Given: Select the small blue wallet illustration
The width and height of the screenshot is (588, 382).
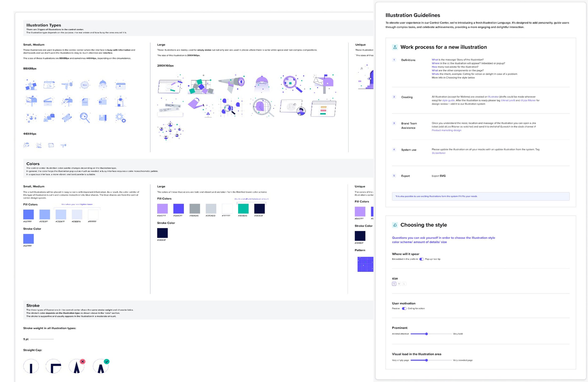Looking at the screenshot, I should [102, 101].
